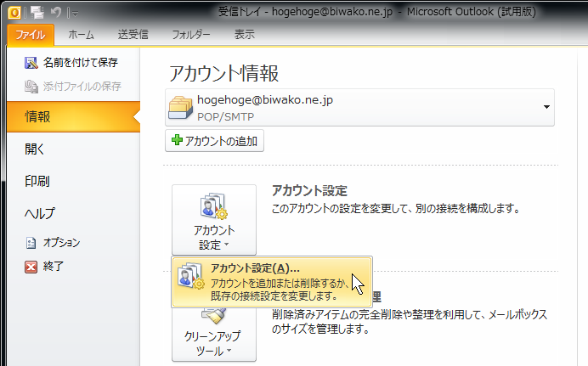Select the 情報 section in sidebar
Viewport: 588px width, 366px height.
73,116
